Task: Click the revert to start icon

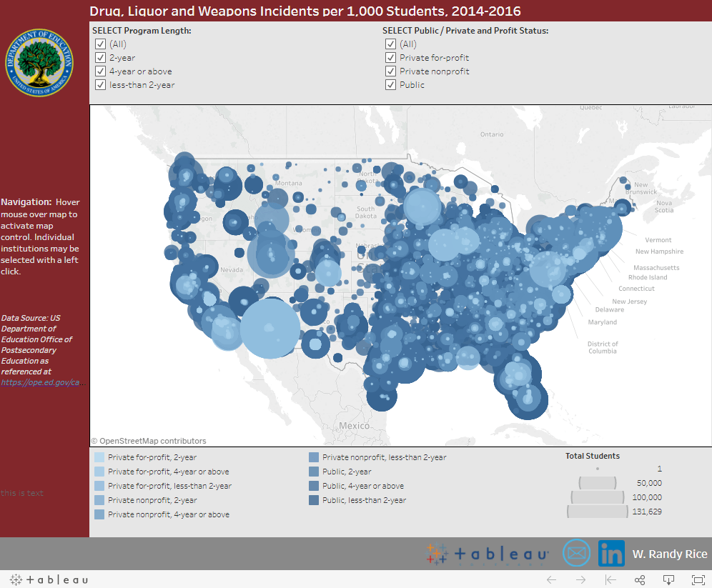Action: [610, 579]
